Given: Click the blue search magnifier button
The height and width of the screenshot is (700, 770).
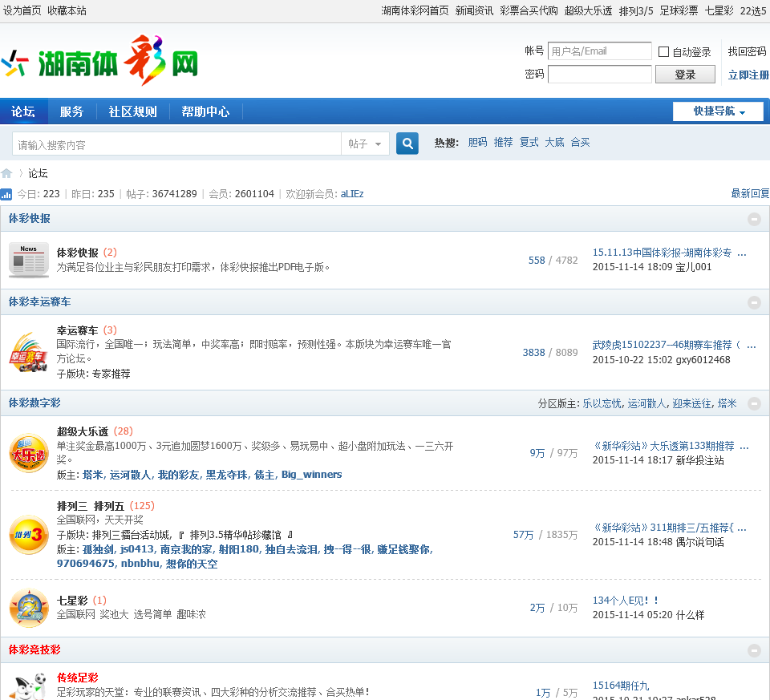Looking at the screenshot, I should point(407,144).
